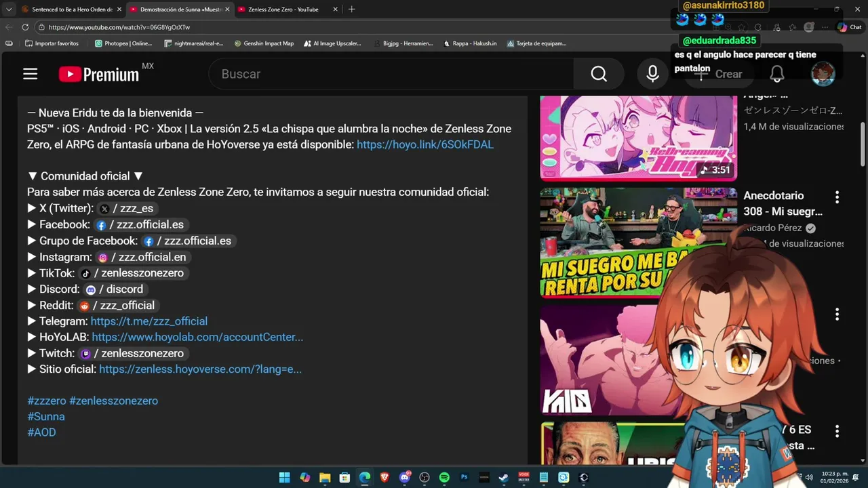Close the 'Sentenced to Be a Hero' tab
Screen dimensions: 868x488
(119, 9)
